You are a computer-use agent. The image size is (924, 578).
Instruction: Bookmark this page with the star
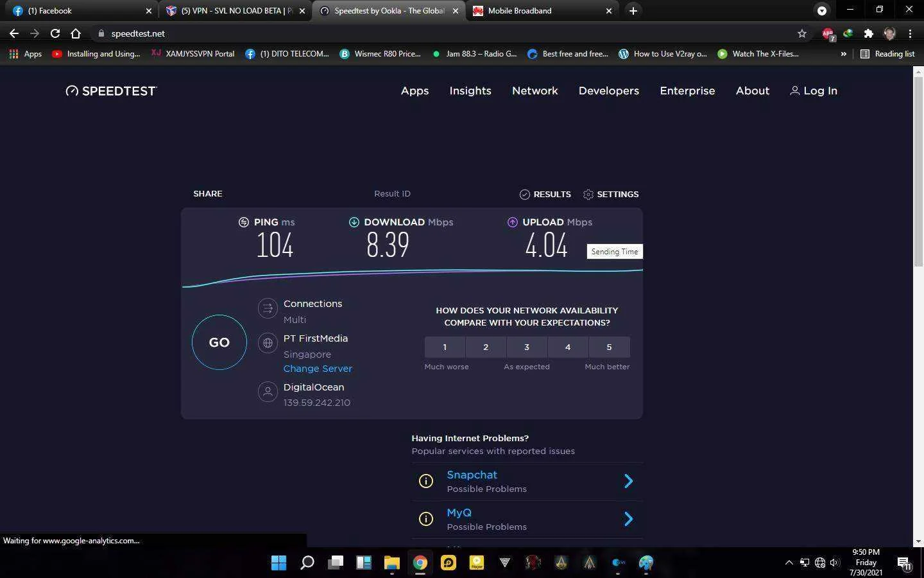tap(801, 33)
